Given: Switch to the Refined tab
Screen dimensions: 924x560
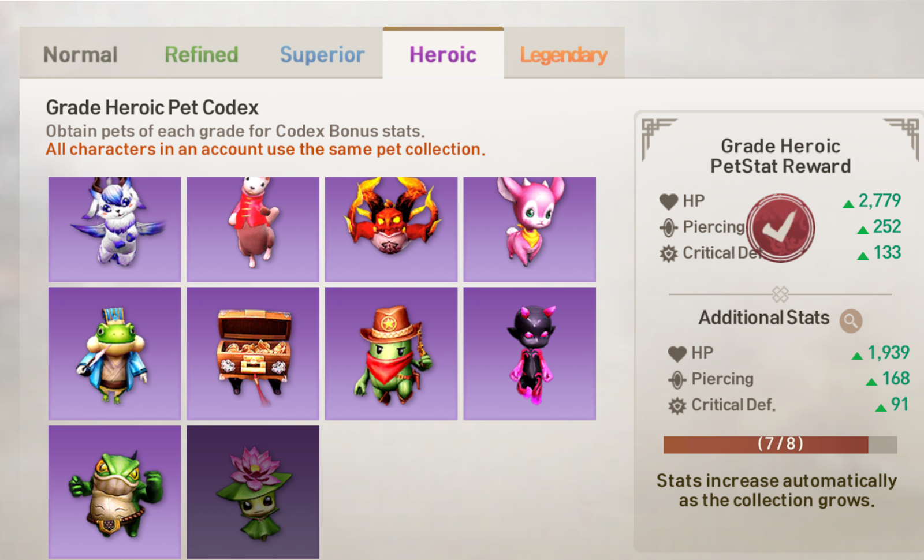Looking at the screenshot, I should click(201, 55).
